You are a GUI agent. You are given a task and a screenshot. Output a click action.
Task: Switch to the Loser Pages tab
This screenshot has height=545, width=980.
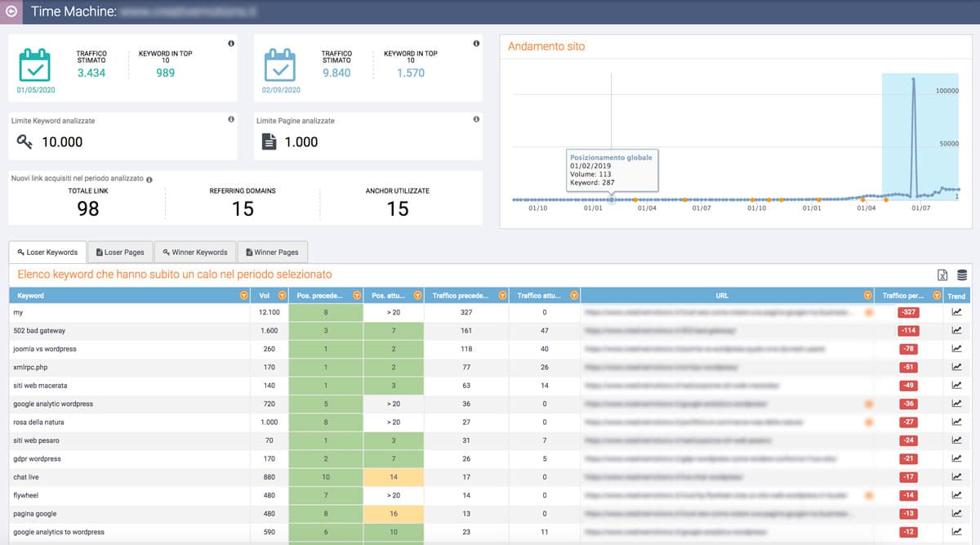click(120, 252)
